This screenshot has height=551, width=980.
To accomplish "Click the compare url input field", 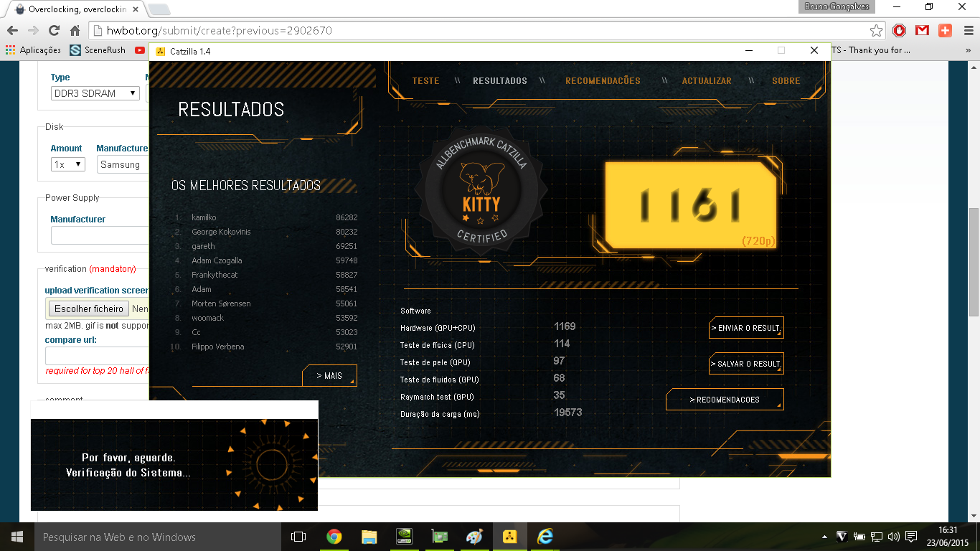I will 98,356.
